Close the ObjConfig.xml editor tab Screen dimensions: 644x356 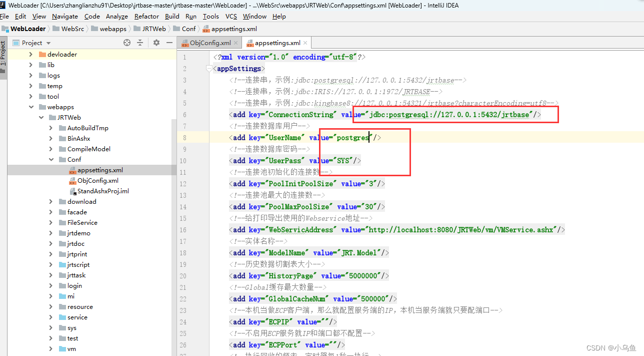point(236,43)
